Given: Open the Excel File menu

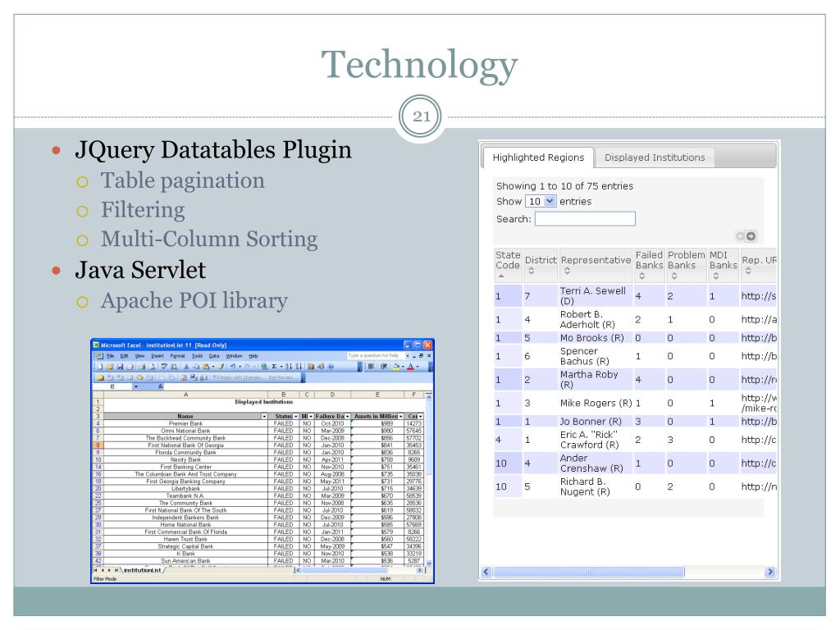Looking at the screenshot, I should click(x=111, y=356).
